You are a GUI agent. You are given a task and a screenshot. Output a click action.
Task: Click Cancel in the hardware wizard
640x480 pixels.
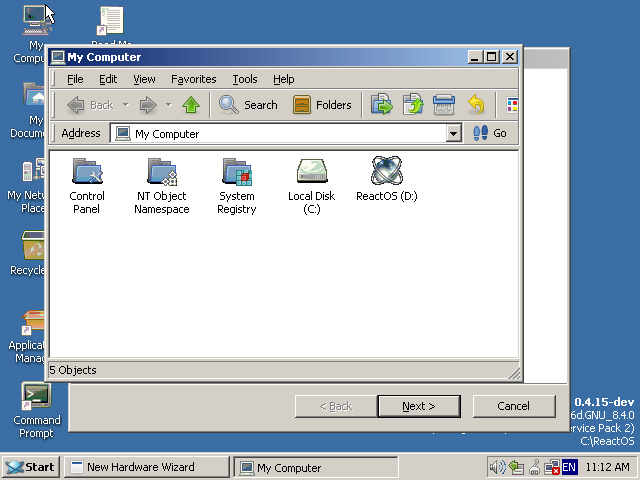click(x=514, y=406)
